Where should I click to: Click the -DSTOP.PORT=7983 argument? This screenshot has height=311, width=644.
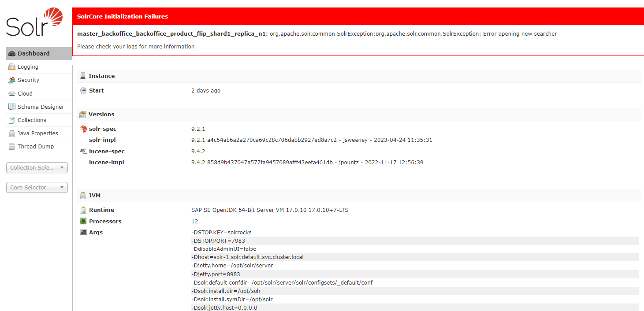tap(218, 241)
